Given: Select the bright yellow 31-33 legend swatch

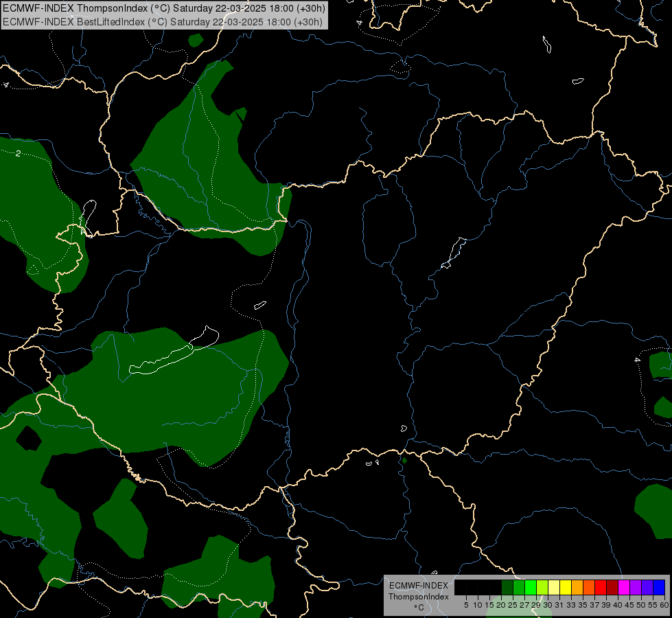Looking at the screenshot, I should click(x=566, y=587).
